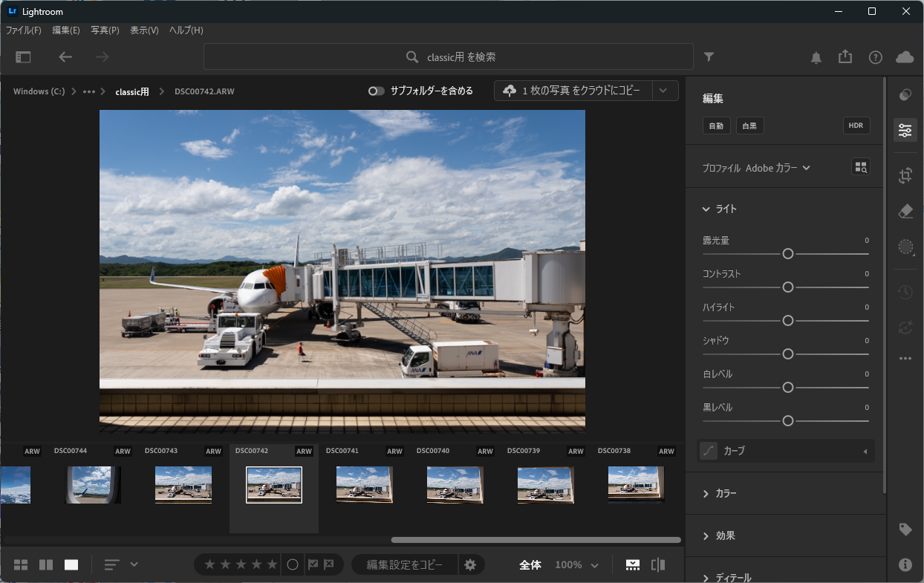Open the Masking tool
The height and width of the screenshot is (583, 924).
coord(905,247)
